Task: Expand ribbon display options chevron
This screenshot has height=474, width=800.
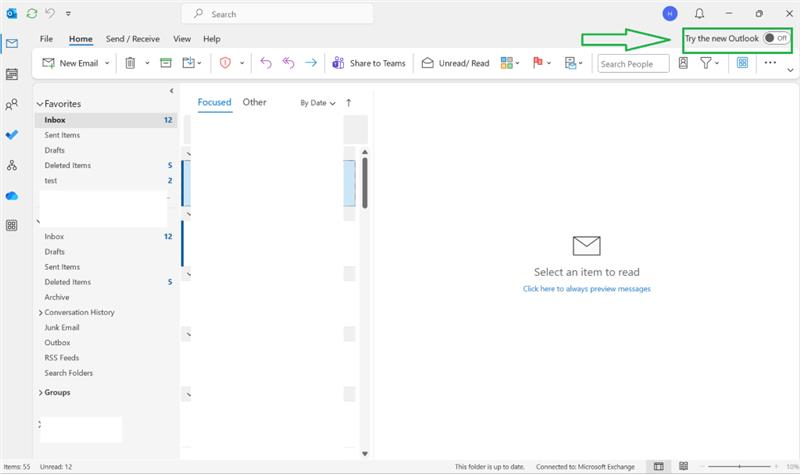Action: [790, 70]
